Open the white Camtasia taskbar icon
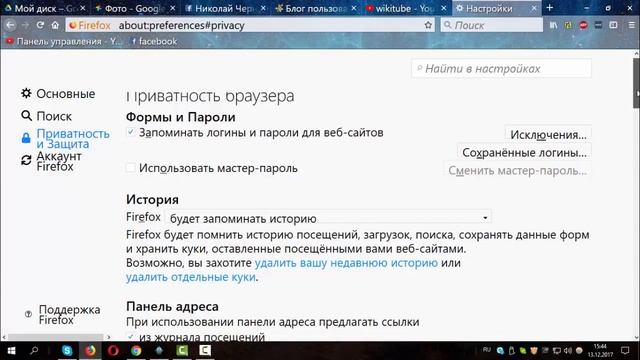640x360 pixels. pyautogui.click(x=205, y=351)
